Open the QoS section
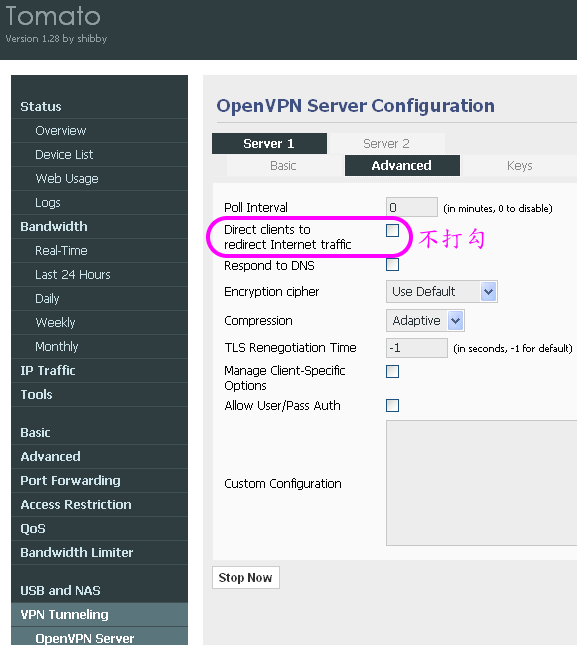This screenshot has width=577, height=645. (x=100, y=529)
